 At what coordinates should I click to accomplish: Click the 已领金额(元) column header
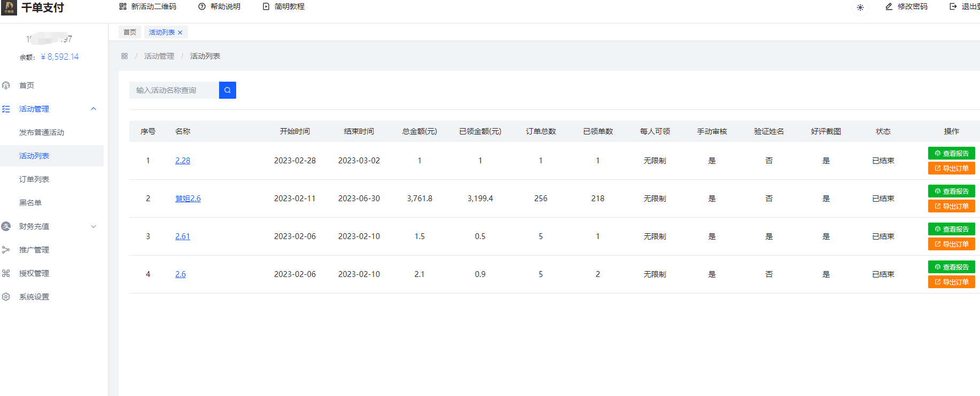click(480, 131)
